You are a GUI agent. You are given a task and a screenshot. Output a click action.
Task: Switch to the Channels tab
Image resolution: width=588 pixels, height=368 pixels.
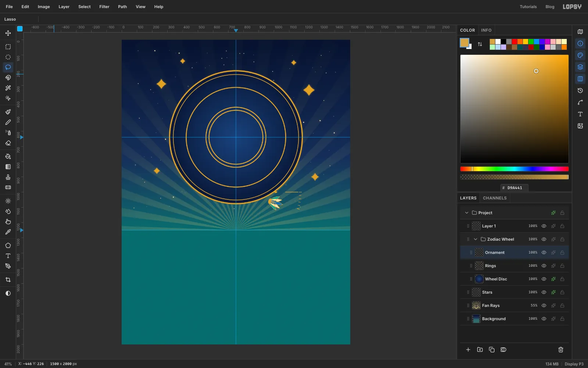click(x=495, y=198)
